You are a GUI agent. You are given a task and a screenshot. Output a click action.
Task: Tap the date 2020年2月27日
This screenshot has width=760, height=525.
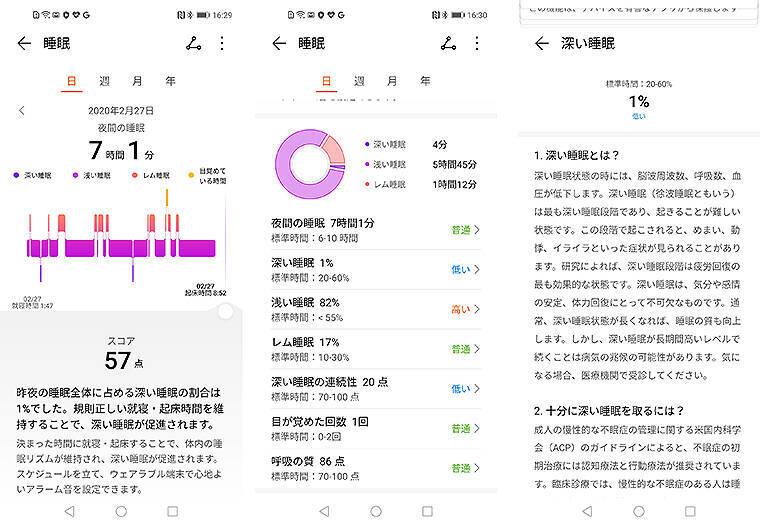(121, 111)
